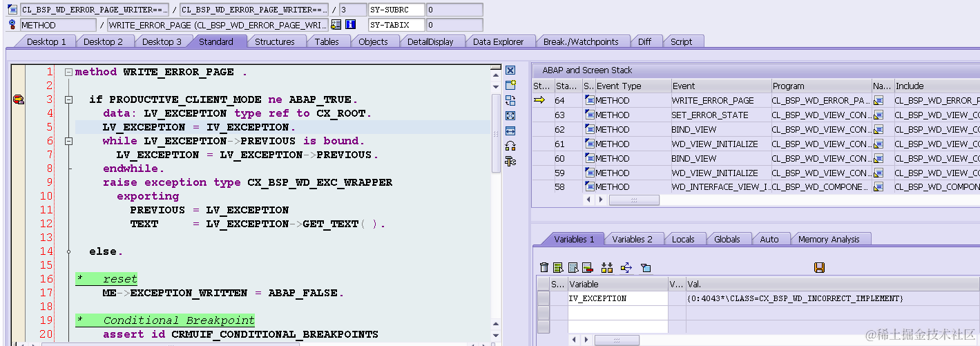Click the horizontal maximize tool icon

coord(510,131)
